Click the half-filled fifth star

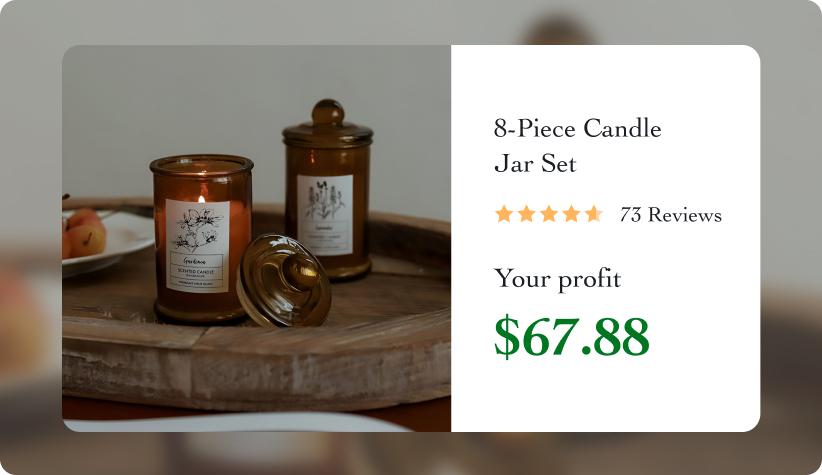[x=593, y=214]
